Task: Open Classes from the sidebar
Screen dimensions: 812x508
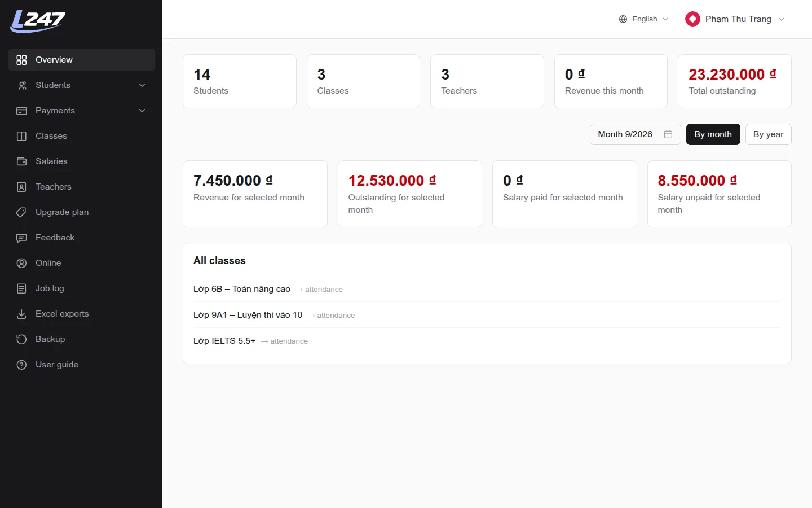Action: tap(81, 136)
